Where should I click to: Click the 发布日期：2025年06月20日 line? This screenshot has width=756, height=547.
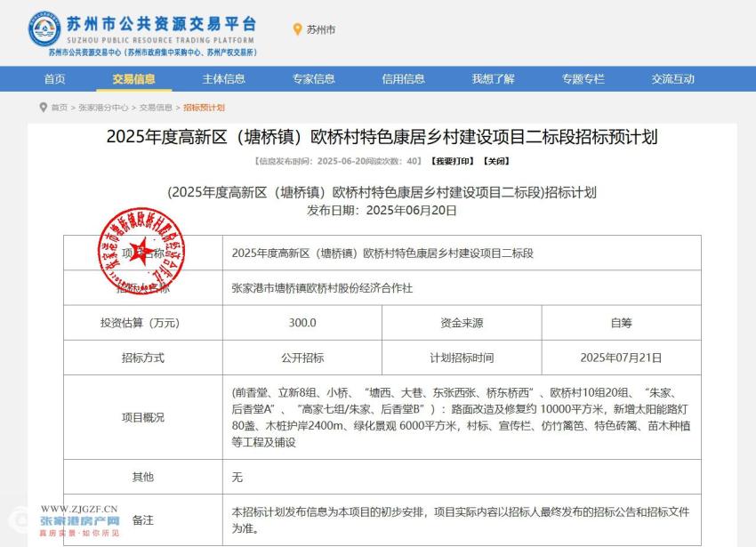pyautogui.click(x=382, y=210)
